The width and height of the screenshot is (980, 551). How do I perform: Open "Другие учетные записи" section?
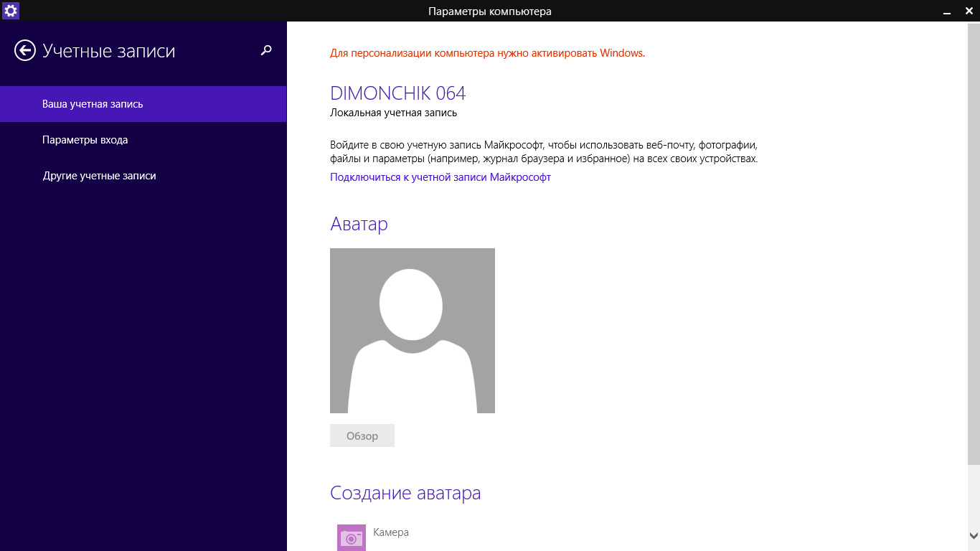(99, 176)
